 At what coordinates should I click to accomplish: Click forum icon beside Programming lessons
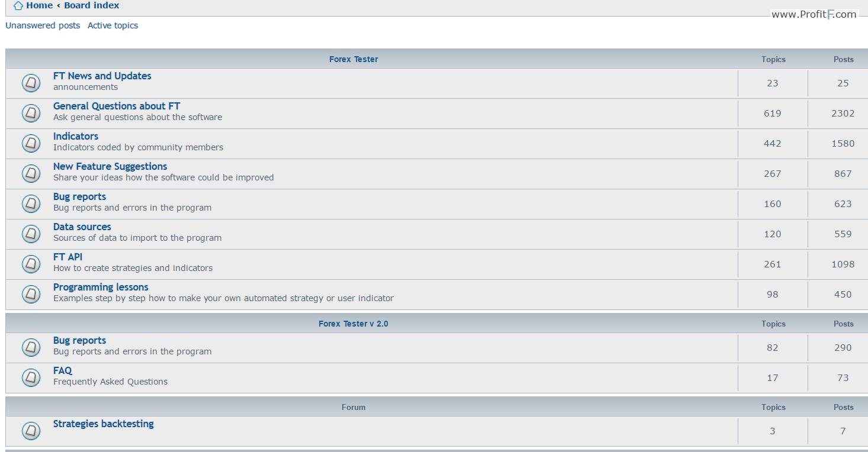pos(31,295)
